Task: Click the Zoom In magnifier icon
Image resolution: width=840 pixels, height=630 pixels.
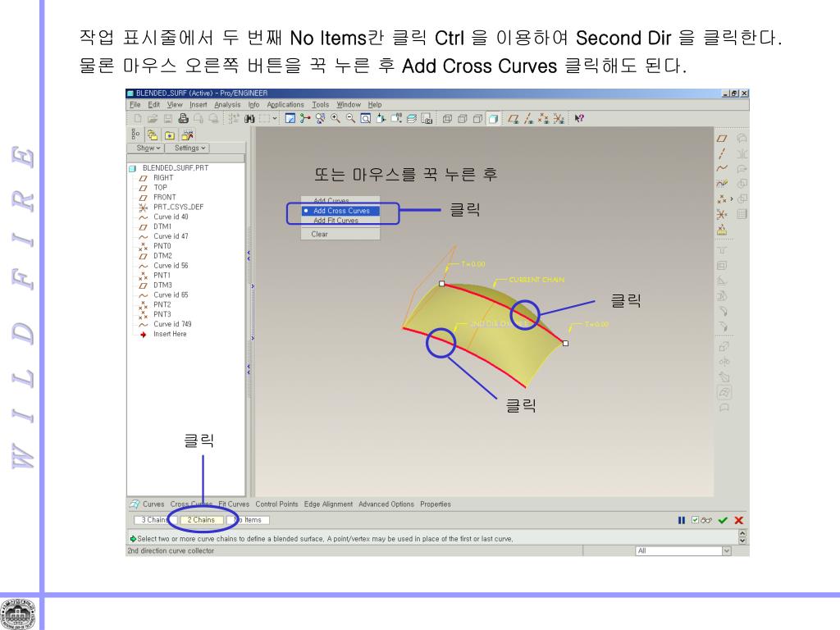Action: point(336,118)
